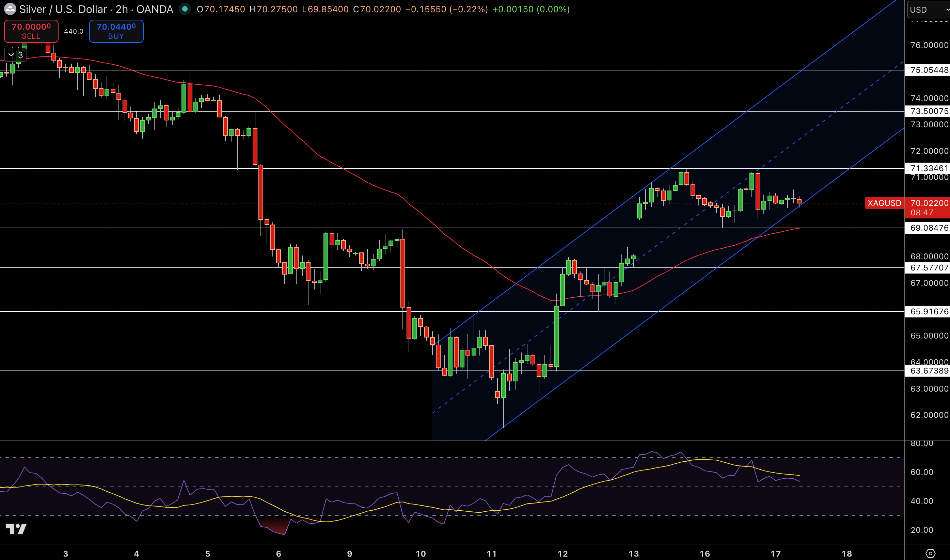The width and height of the screenshot is (950, 560).
Task: Click date label 10 on the time axis
Action: [x=421, y=554]
